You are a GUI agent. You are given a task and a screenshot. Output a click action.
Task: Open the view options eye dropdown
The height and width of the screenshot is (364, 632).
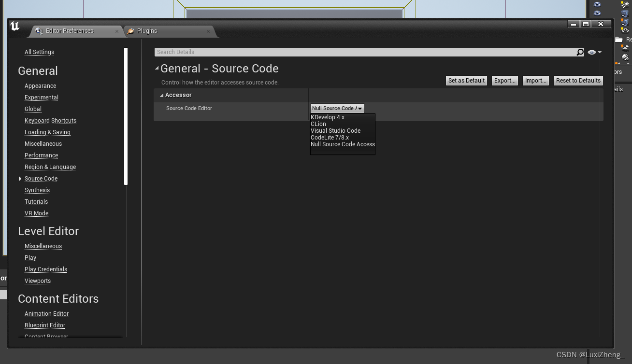click(x=594, y=52)
